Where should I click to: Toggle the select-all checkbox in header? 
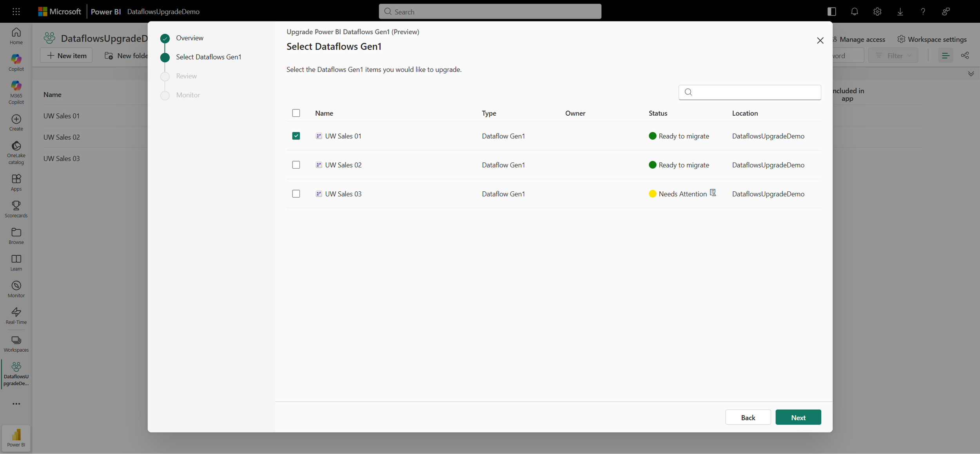(296, 113)
